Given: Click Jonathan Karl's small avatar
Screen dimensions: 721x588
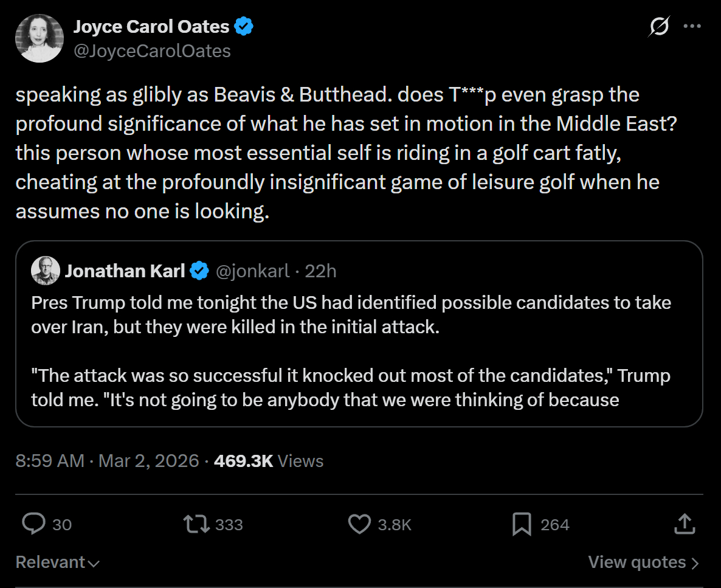Looking at the screenshot, I should coord(46,271).
